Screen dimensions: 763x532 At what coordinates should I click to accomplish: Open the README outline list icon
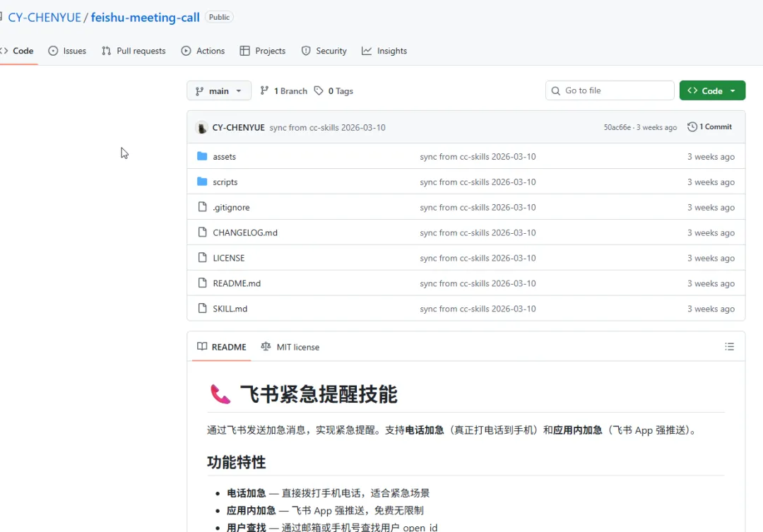729,347
